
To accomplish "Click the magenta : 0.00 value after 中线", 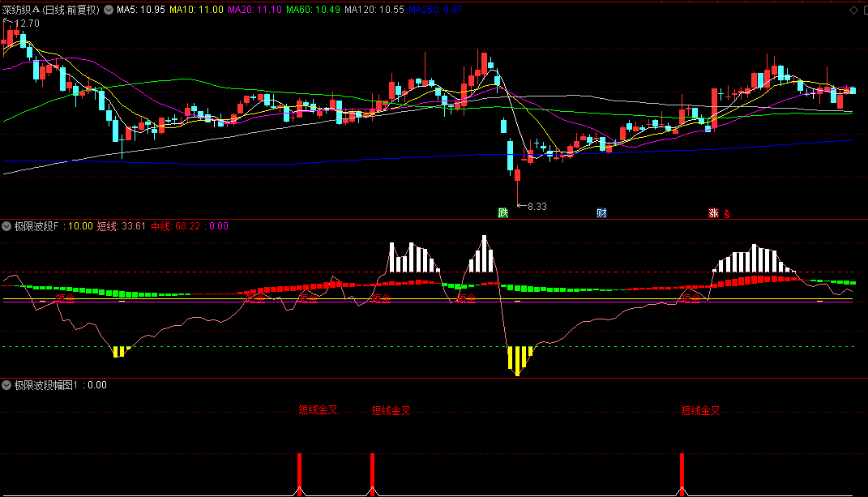I will pos(216,226).
